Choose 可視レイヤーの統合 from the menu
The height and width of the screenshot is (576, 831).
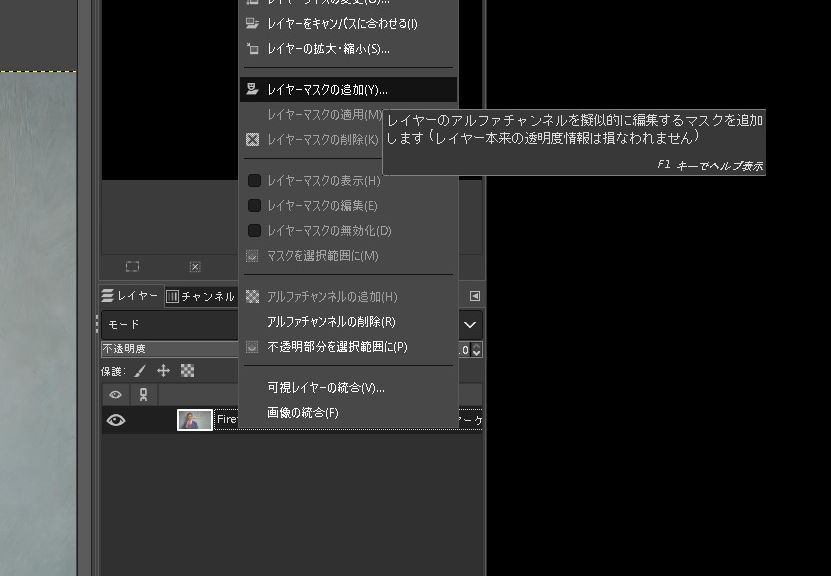click(325, 388)
